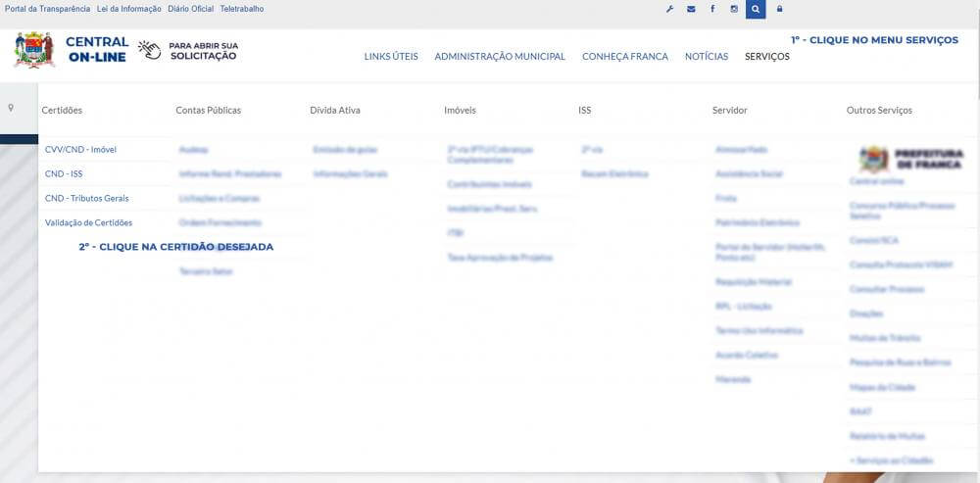Open Ordem Fornecimento link

(x=220, y=222)
